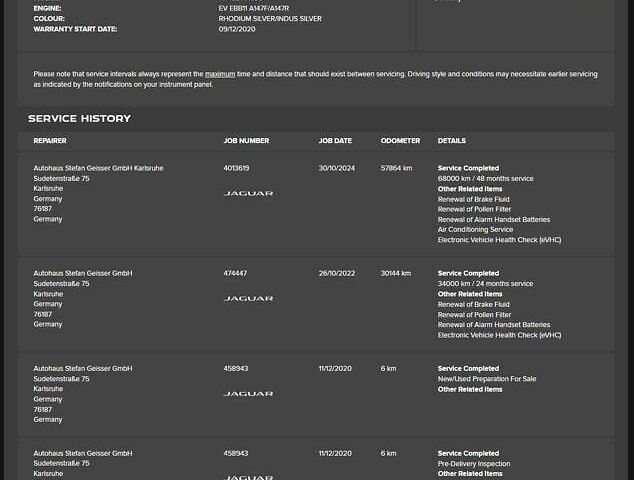
Task: Click repairer name Autohaus Stefan Geisser GmbH Karlsruhe
Action: point(98,168)
